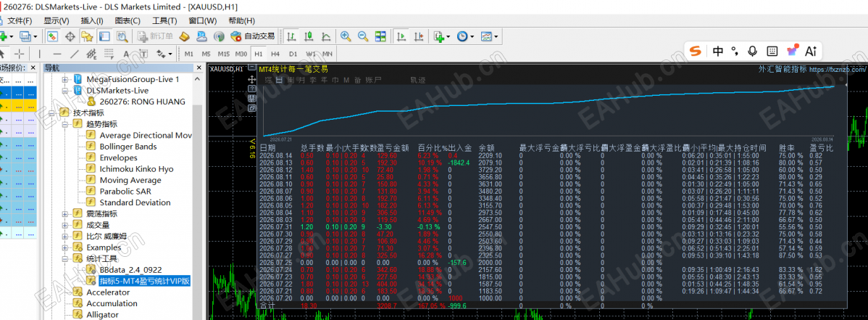Open the chart templates dropdown
Viewport: 868px width, 320px height.
click(489, 36)
